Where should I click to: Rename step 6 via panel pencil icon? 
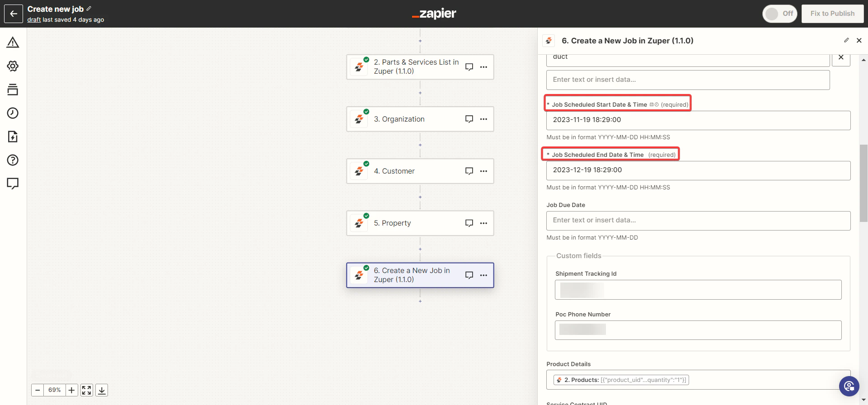click(846, 40)
